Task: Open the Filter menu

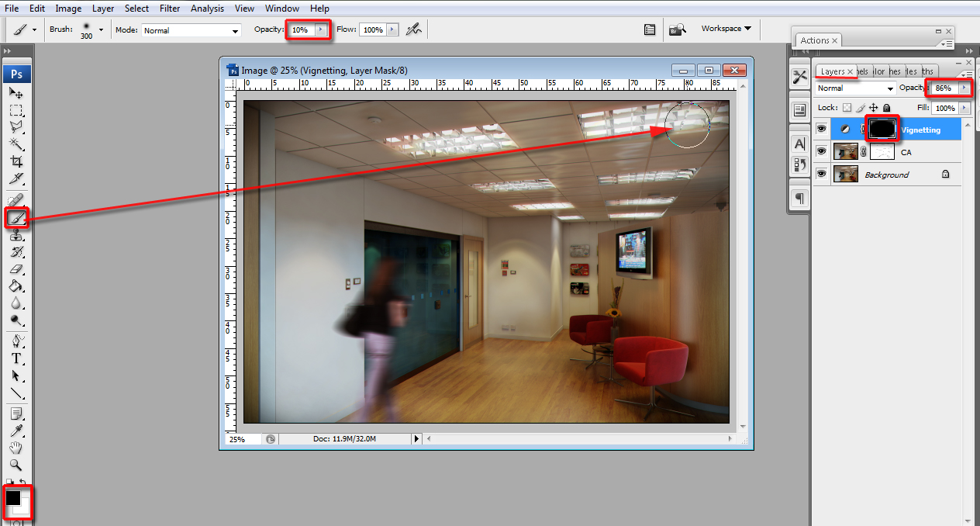Action: click(x=169, y=9)
